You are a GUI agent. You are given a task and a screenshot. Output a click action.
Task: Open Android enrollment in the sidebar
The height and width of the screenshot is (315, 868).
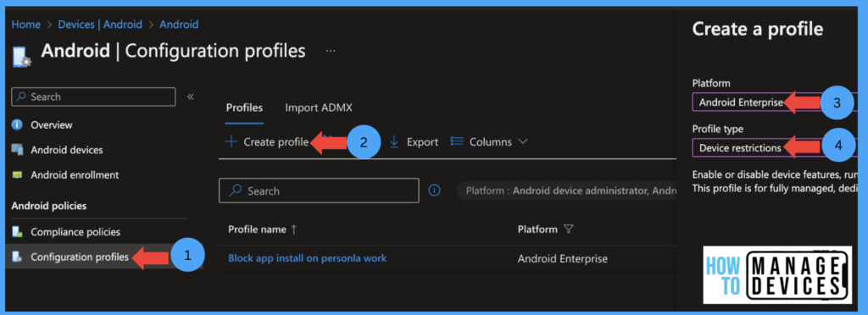(75, 174)
